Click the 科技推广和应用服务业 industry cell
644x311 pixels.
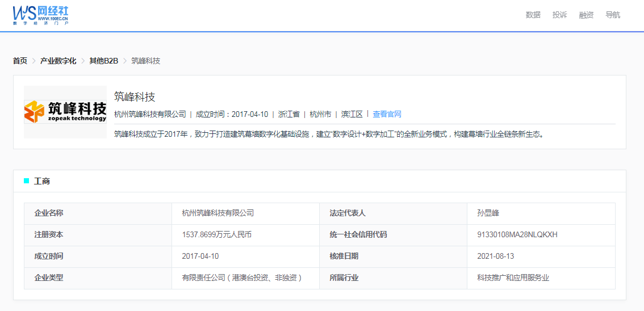pos(513,278)
